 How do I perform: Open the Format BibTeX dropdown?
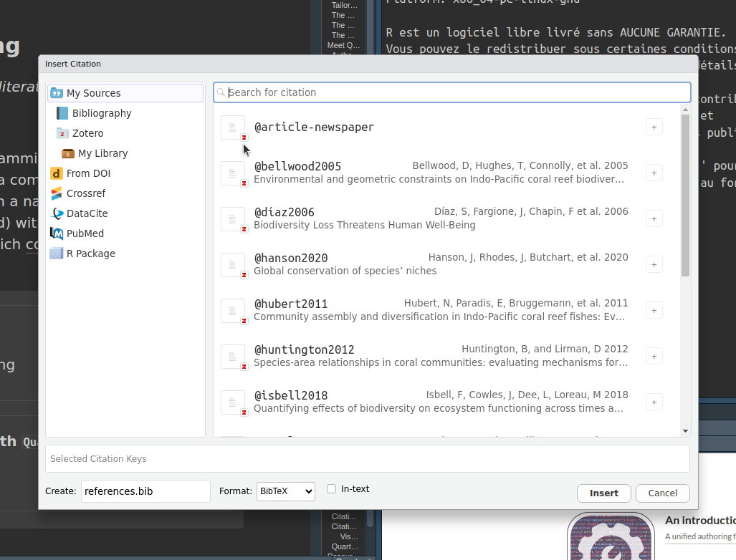point(285,491)
